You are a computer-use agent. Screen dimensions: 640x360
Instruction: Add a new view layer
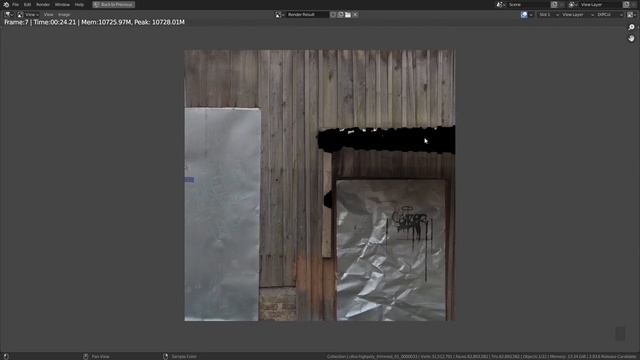coord(626,4)
